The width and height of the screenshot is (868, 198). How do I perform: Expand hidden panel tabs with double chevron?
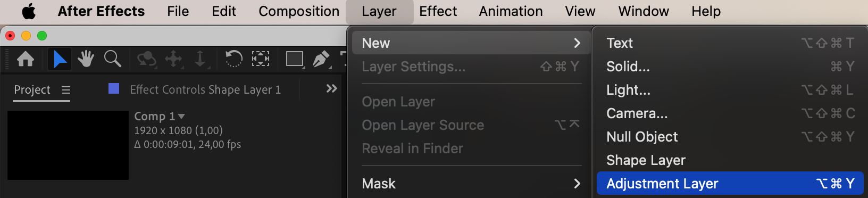click(x=332, y=88)
